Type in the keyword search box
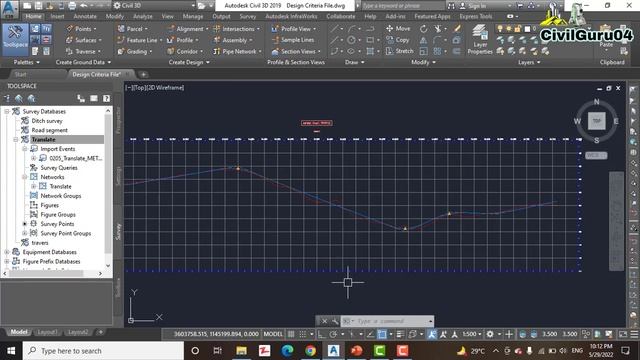640x360 pixels. click(x=402, y=6)
